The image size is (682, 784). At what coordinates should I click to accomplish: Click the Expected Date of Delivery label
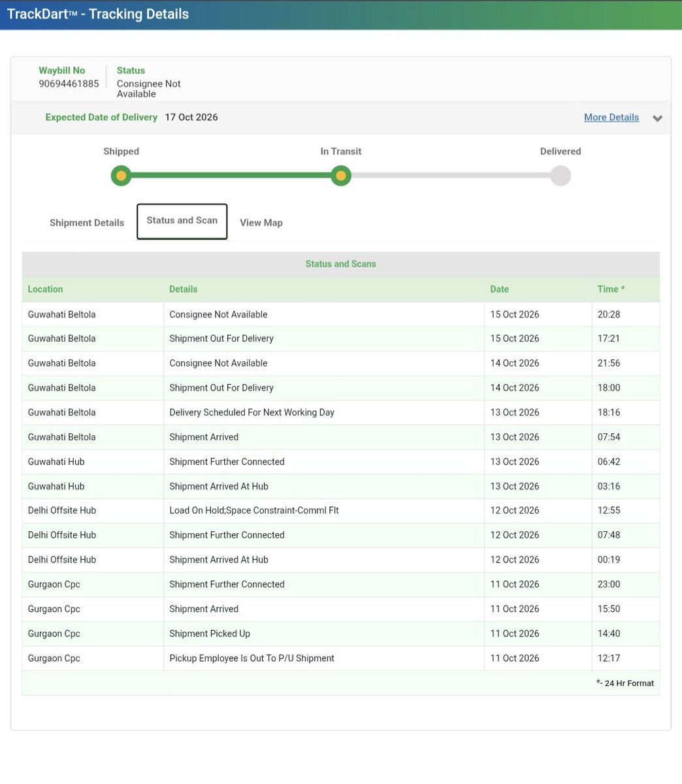(x=101, y=118)
